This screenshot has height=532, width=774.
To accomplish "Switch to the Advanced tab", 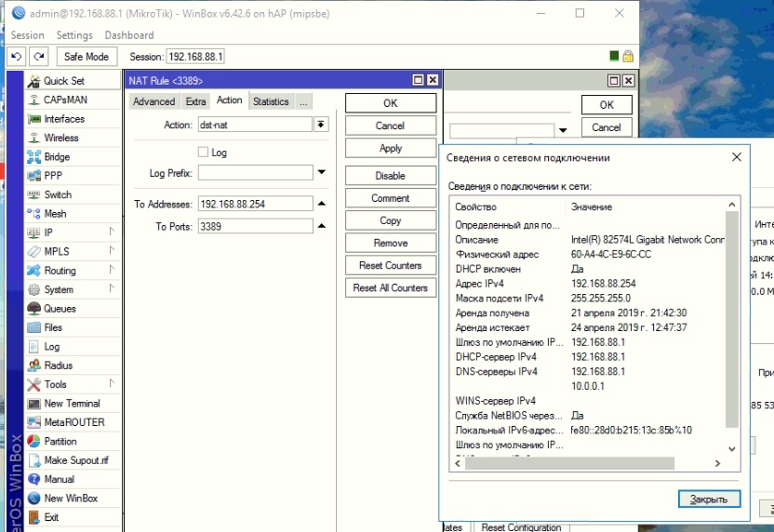I will click(153, 101).
